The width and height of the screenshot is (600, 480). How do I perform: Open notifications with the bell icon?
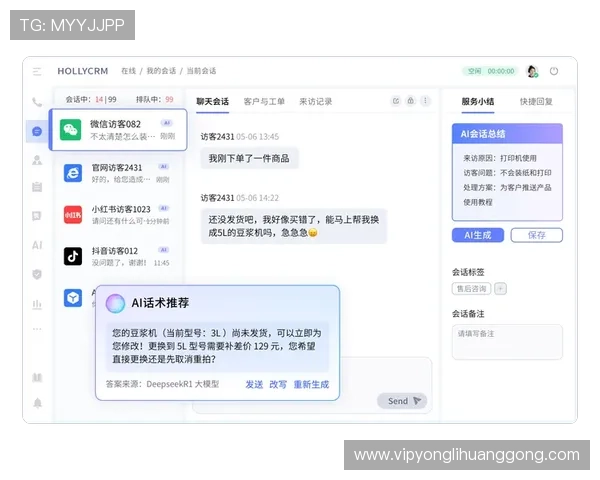click(38, 403)
